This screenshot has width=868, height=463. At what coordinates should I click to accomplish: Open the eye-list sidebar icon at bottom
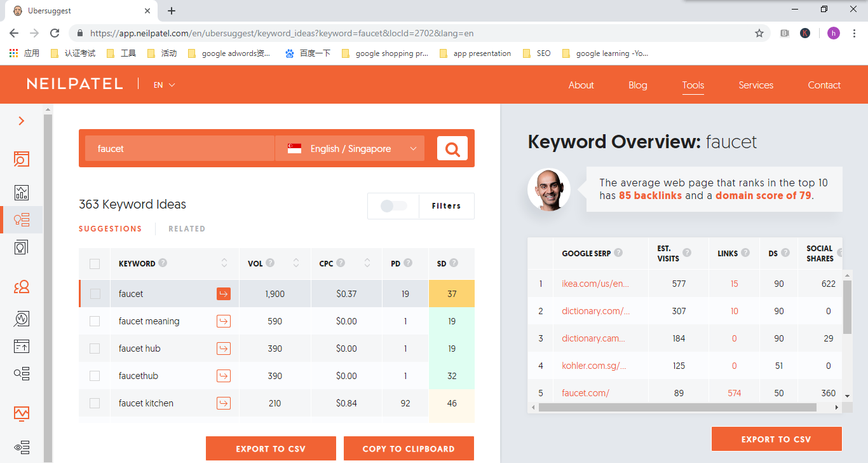[x=22, y=448]
